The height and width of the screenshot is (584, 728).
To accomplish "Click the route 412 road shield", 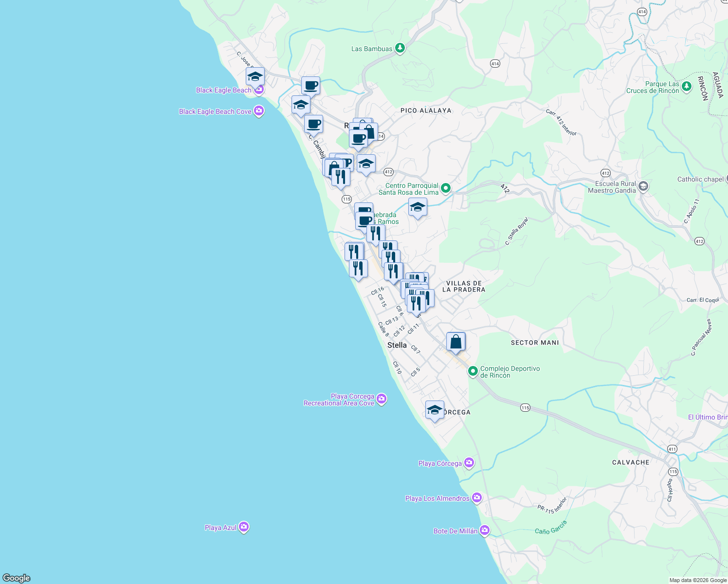I will pyautogui.click(x=389, y=172).
